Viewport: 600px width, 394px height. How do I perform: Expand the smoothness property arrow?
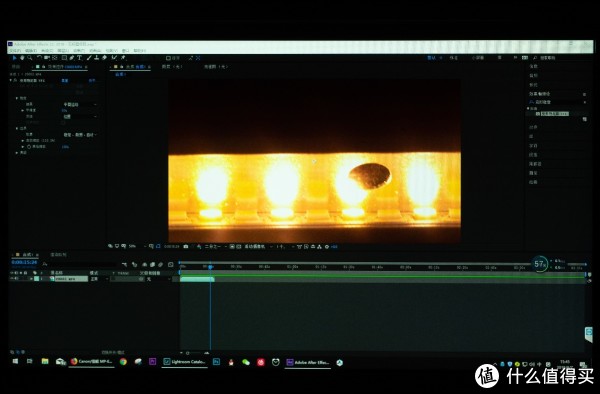click(x=23, y=110)
